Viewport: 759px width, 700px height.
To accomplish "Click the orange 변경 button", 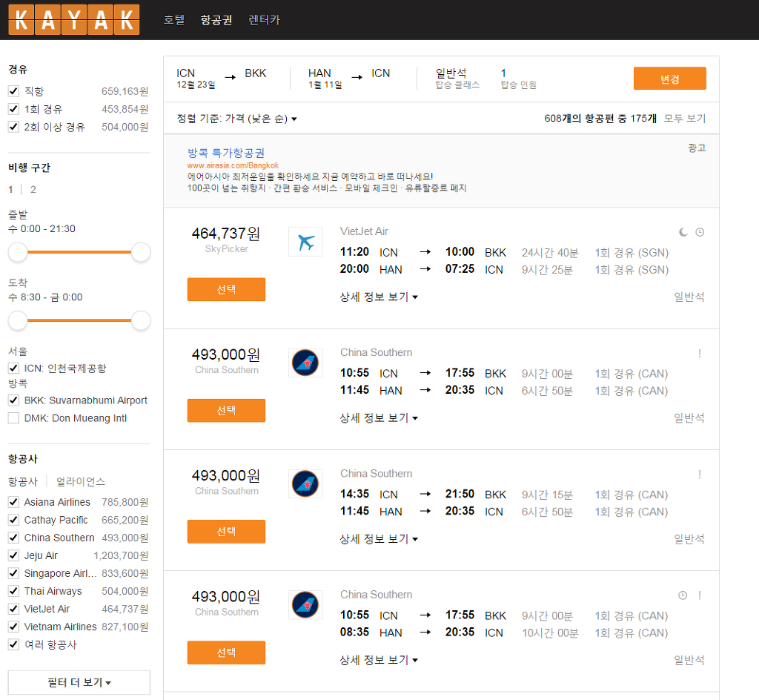I will 670,79.
